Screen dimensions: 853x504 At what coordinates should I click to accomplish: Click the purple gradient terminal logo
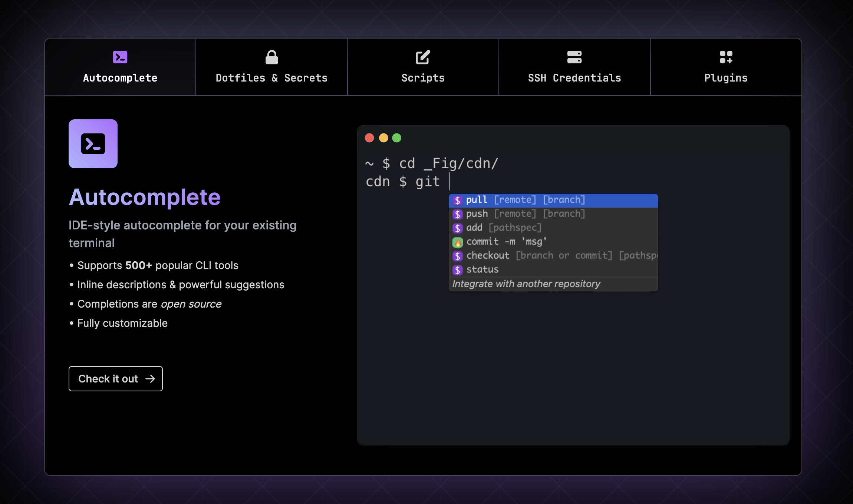pos(93,144)
